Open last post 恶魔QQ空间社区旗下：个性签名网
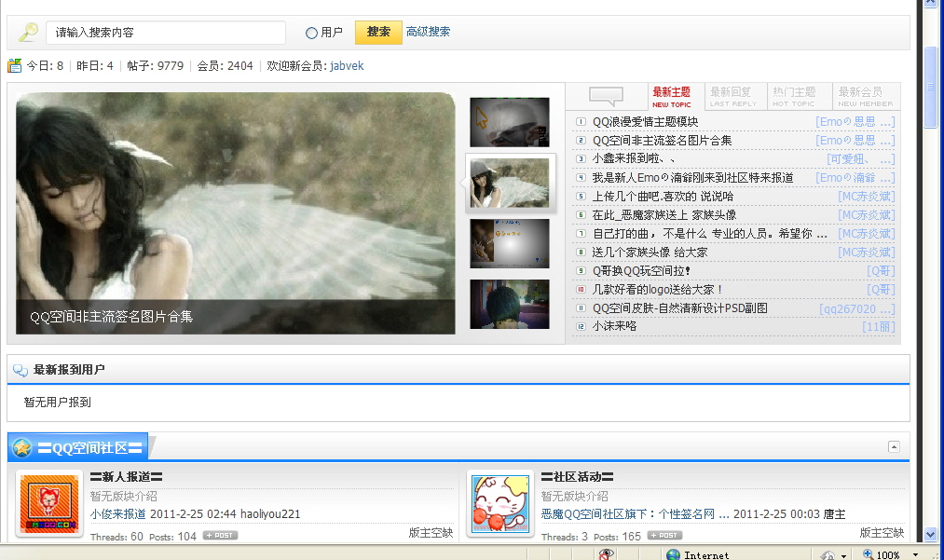The width and height of the screenshot is (944, 560). point(636,514)
